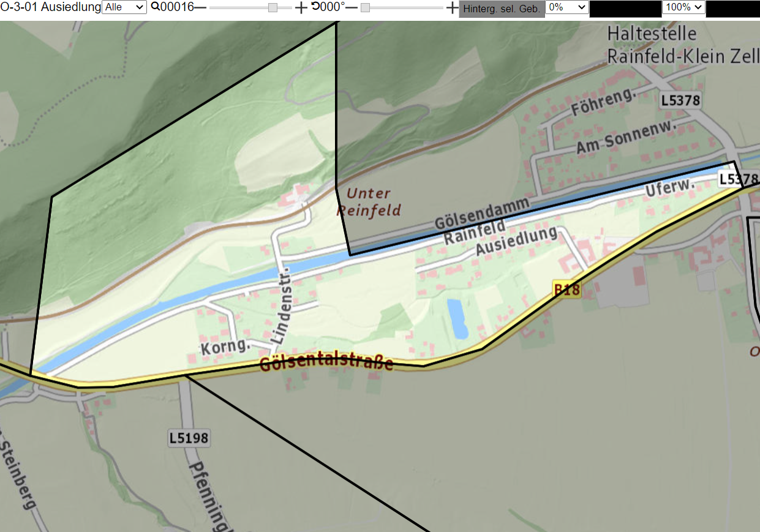Screen dimensions: 760x532
Task: Click the zoom level slider handle
Action: pyautogui.click(x=273, y=7)
